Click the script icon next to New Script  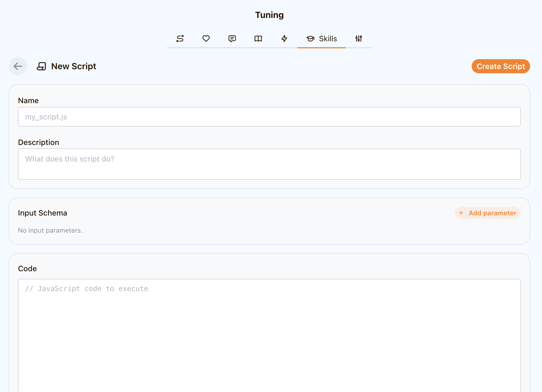(x=42, y=66)
